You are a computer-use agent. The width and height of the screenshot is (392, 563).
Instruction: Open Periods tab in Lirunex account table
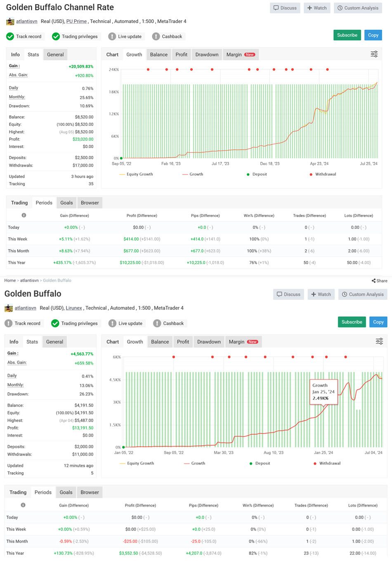[x=43, y=492]
